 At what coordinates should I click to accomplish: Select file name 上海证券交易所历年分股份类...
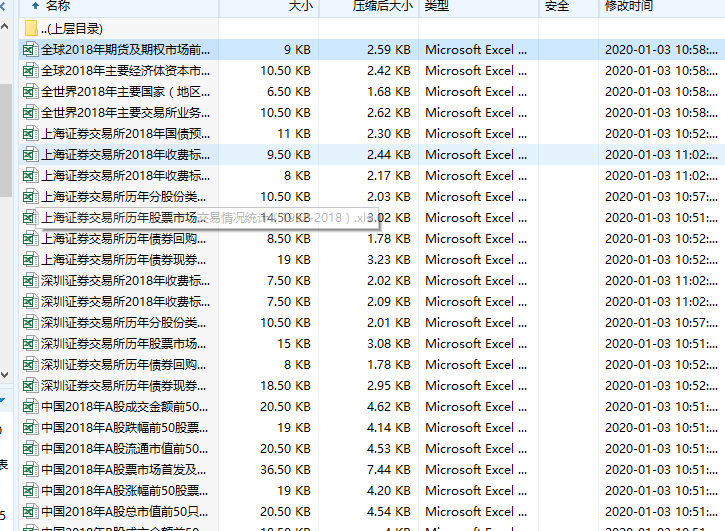123,197
